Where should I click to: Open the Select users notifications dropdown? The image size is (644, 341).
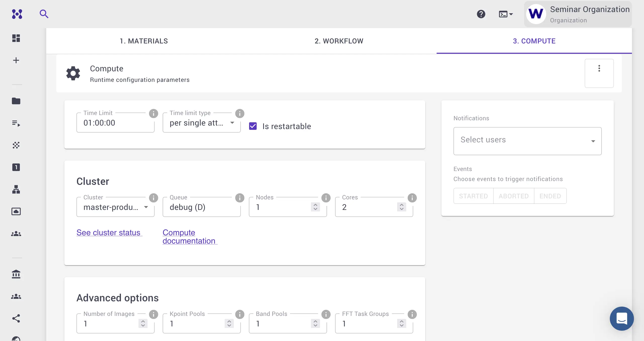pyautogui.click(x=527, y=141)
